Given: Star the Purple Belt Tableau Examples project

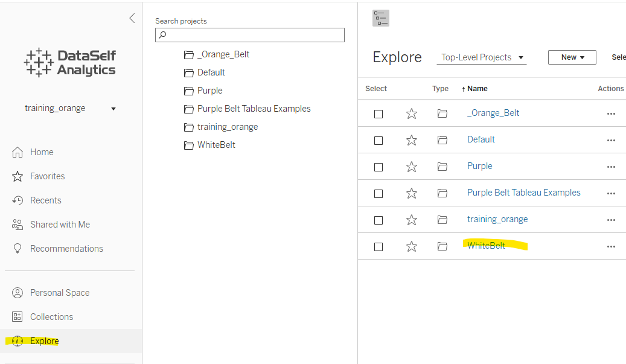Looking at the screenshot, I should 412,194.
